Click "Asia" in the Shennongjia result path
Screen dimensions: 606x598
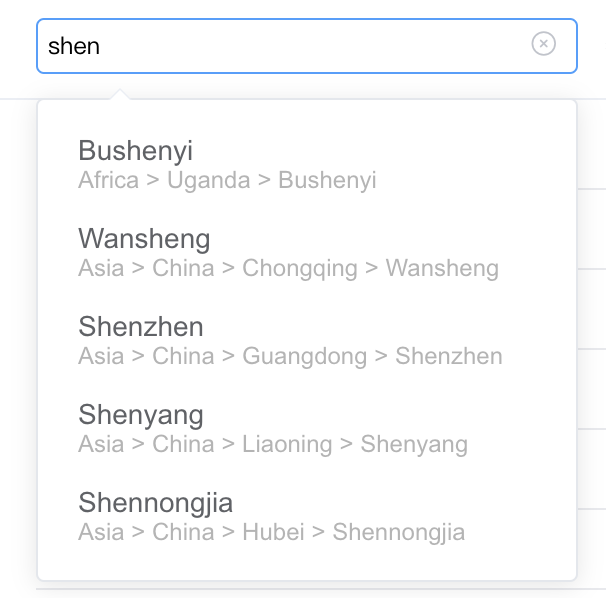click(x=101, y=533)
